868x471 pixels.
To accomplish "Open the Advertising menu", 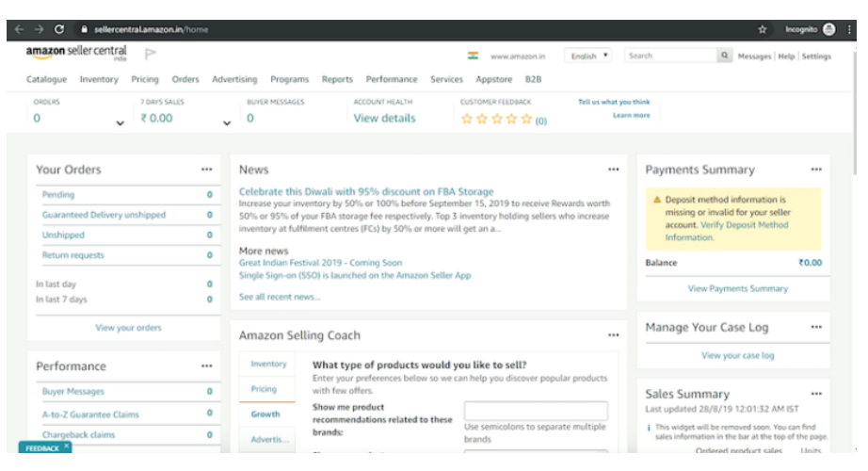I will pos(234,80).
